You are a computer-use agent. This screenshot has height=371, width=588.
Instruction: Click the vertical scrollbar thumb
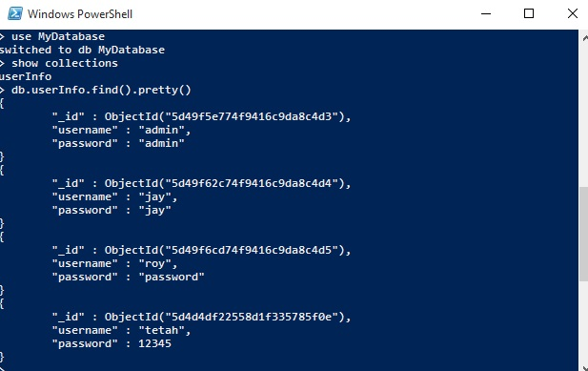(x=584, y=234)
